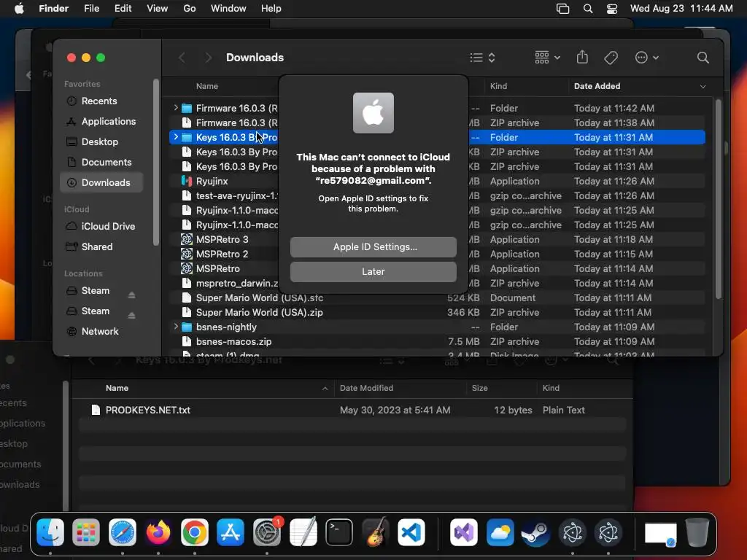Expand the Firmware 16.0.3 folder

pyautogui.click(x=176, y=108)
